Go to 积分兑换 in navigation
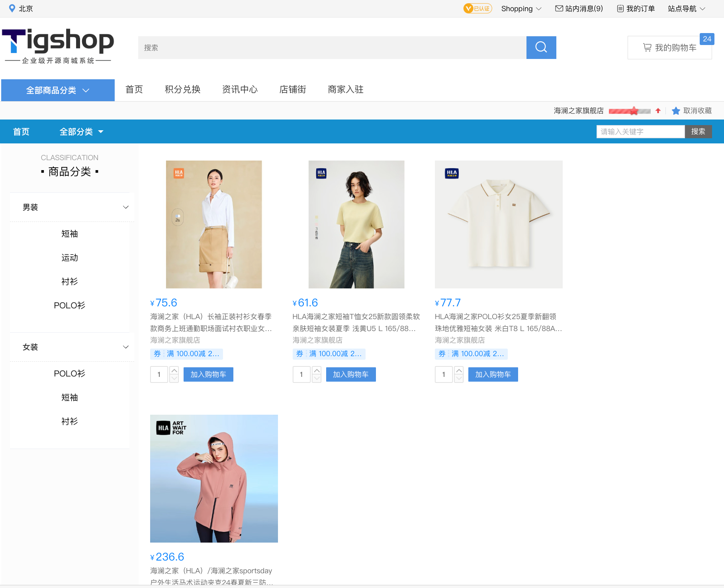724x588 pixels. pyautogui.click(x=182, y=90)
